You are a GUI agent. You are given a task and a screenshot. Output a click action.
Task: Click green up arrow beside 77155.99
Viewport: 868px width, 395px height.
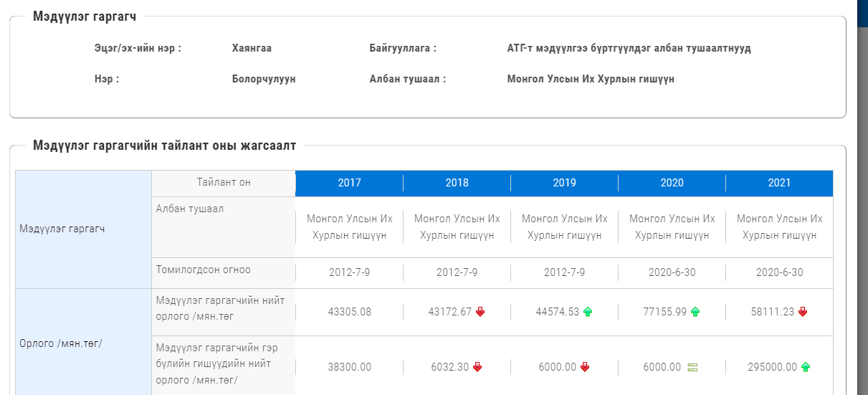click(695, 312)
